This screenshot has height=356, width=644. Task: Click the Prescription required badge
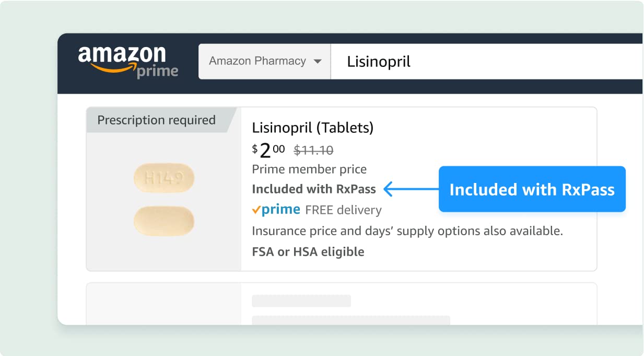[x=157, y=120]
